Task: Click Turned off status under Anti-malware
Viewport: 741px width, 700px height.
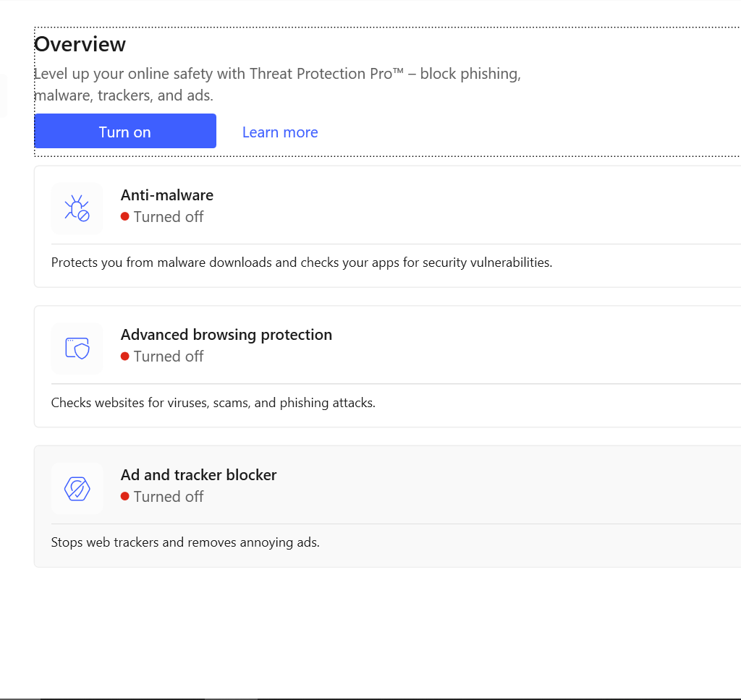Action: click(162, 217)
